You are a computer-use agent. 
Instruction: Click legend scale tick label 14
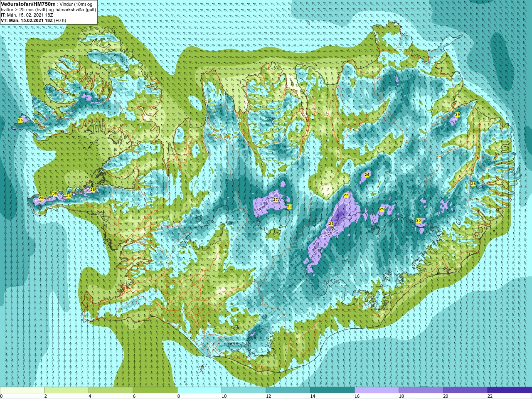point(313,396)
